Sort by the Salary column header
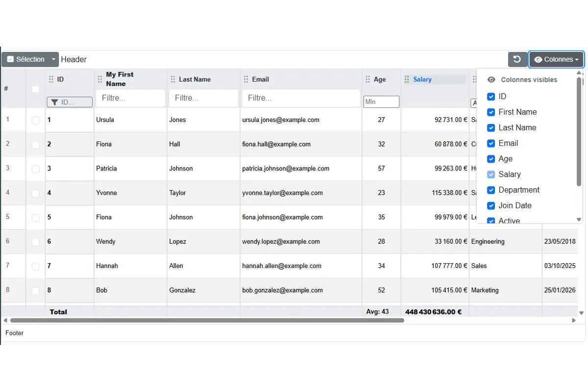 [422, 79]
